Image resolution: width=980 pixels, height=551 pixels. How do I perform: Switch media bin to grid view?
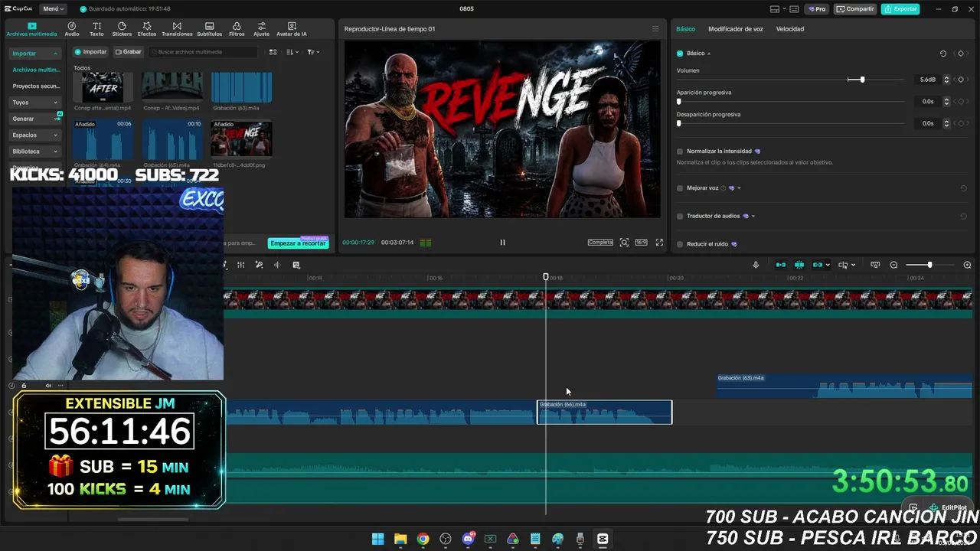(273, 52)
